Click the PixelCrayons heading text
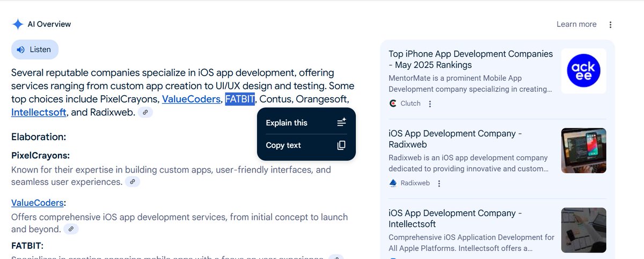 (x=41, y=155)
